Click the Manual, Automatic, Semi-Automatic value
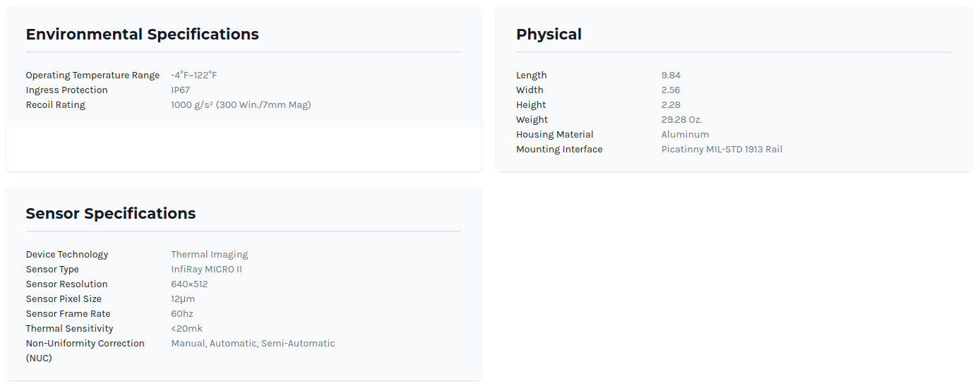The height and width of the screenshot is (386, 980). [x=253, y=344]
